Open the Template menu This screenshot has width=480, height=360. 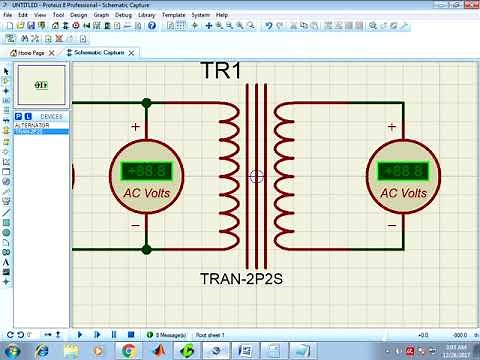click(174, 15)
